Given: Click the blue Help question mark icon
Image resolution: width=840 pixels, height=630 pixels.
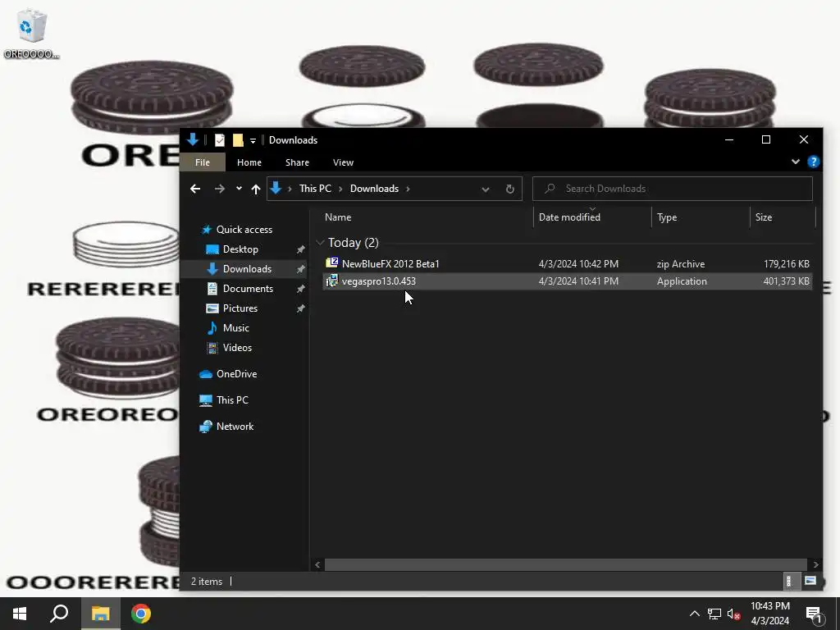Looking at the screenshot, I should (x=813, y=162).
